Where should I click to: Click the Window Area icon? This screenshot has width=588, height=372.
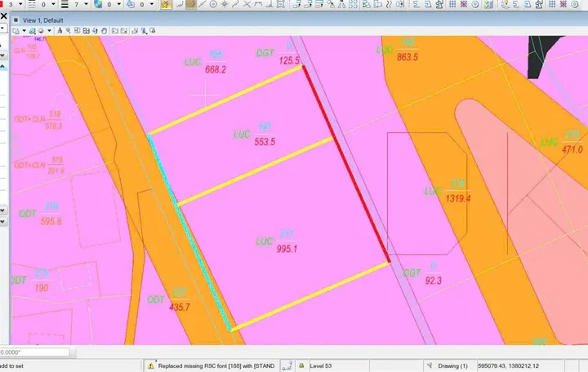click(77, 31)
